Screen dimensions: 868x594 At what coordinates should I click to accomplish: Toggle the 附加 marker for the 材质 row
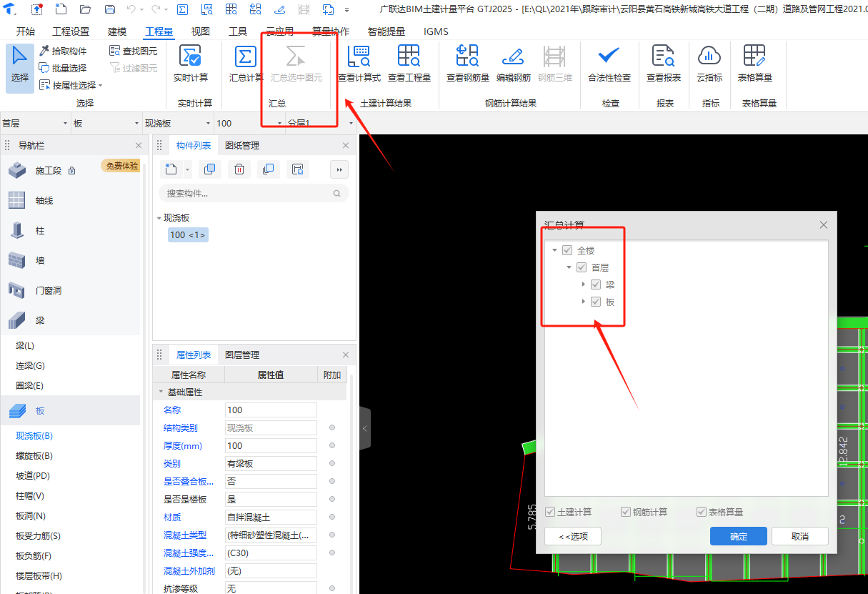331,517
